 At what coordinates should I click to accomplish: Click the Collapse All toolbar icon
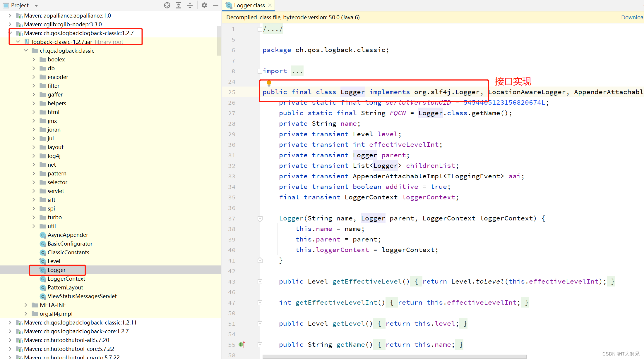pyautogui.click(x=190, y=5)
